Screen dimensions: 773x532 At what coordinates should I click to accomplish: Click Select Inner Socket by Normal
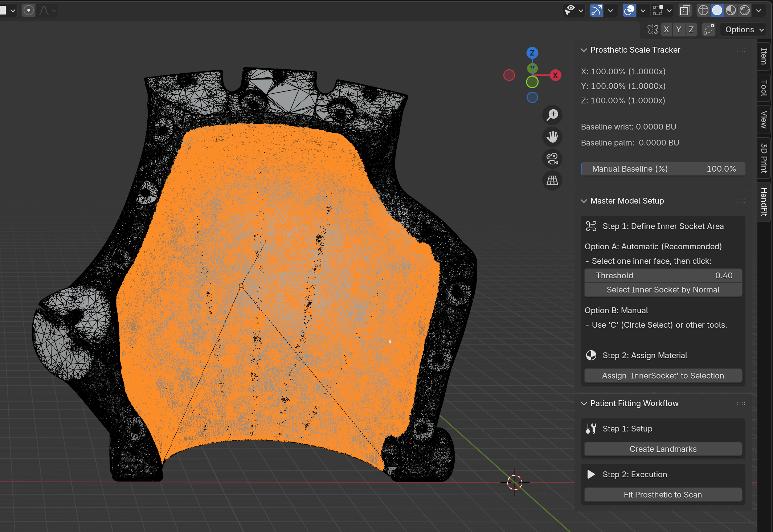pos(663,290)
